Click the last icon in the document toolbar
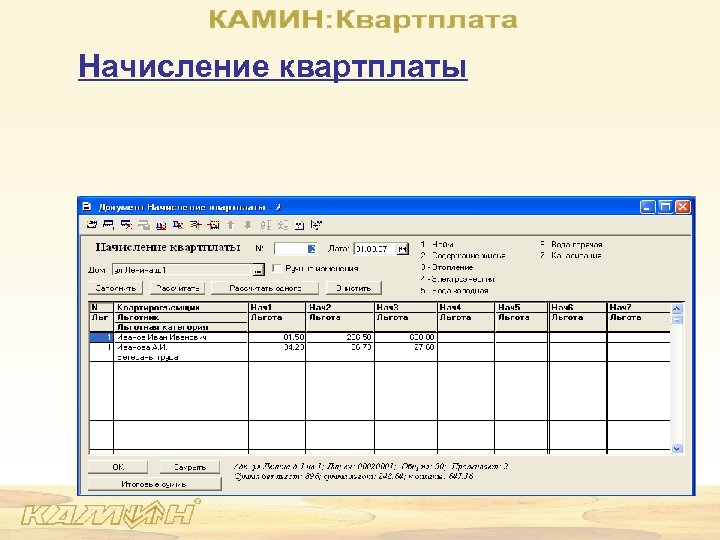This screenshot has height=540, width=720. [316, 225]
